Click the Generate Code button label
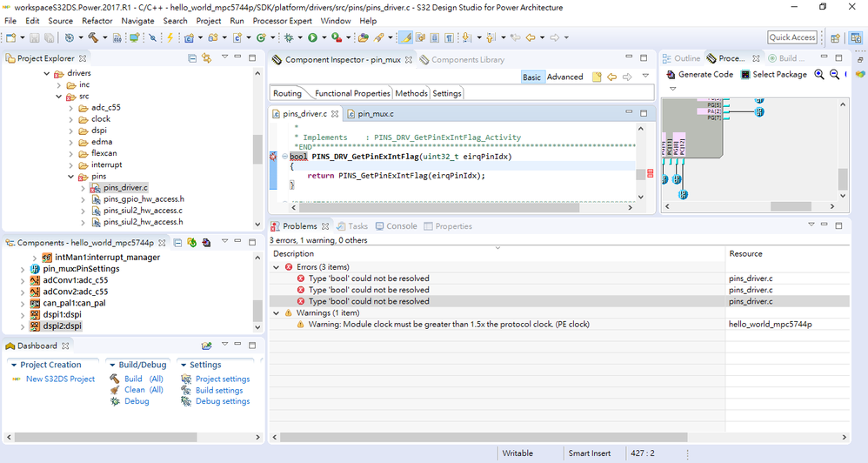Screen dimensions: 868x463 (x=706, y=74)
